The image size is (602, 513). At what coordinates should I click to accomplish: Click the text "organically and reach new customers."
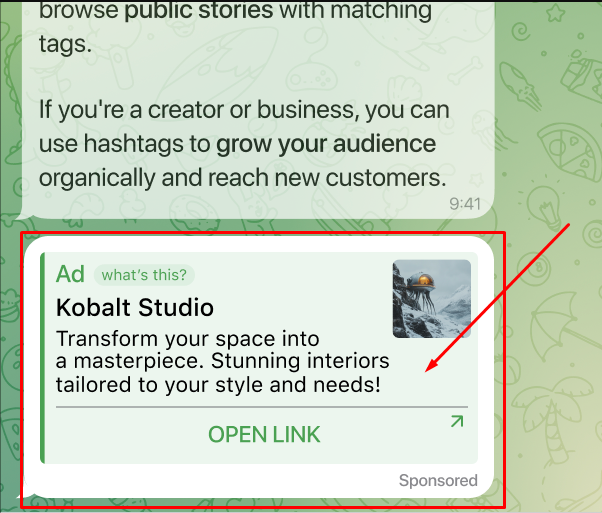pyautogui.click(x=243, y=178)
